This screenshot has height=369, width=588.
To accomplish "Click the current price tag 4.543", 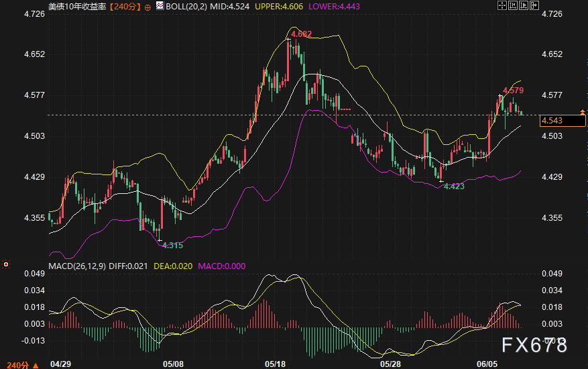I will coord(563,121).
